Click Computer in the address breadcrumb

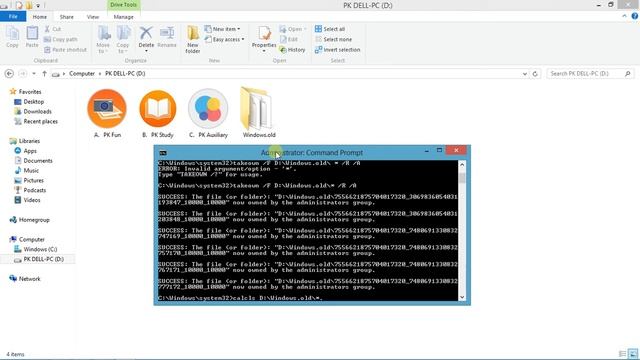82,73
